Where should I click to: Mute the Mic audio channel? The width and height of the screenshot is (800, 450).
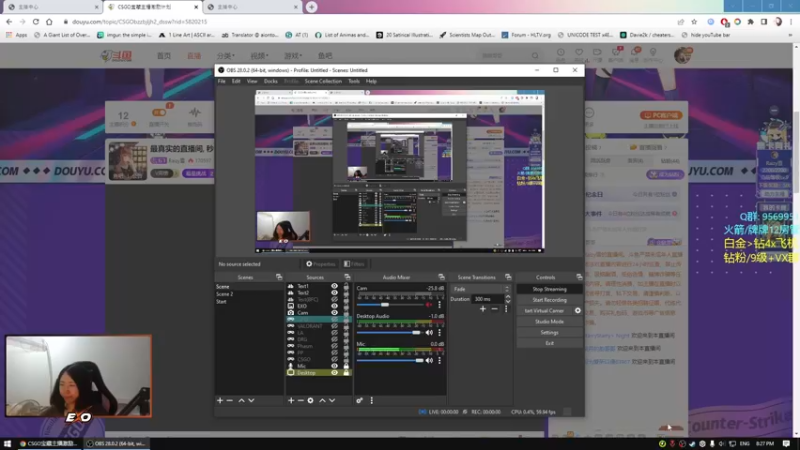coord(429,360)
